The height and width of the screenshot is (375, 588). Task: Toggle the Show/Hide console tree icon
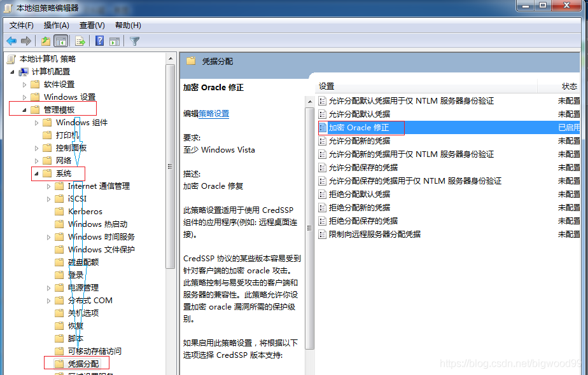click(x=60, y=41)
